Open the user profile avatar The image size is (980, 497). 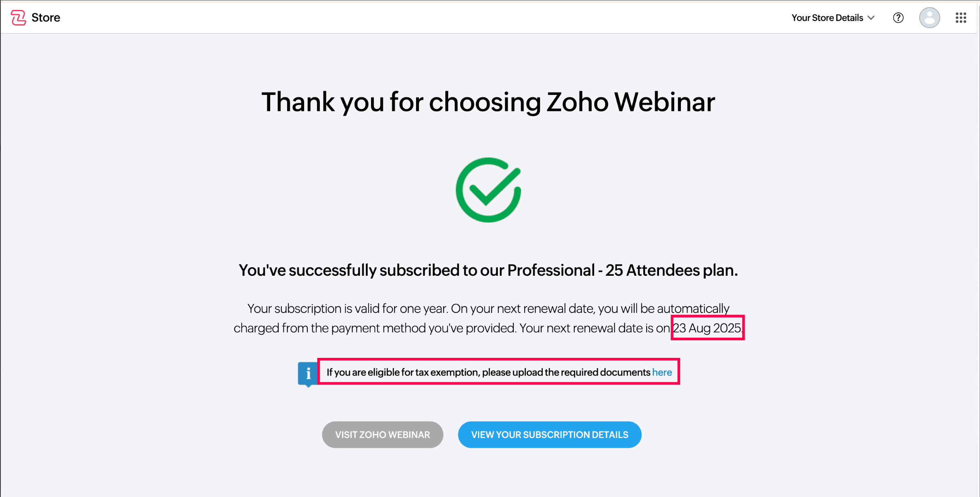(x=929, y=18)
